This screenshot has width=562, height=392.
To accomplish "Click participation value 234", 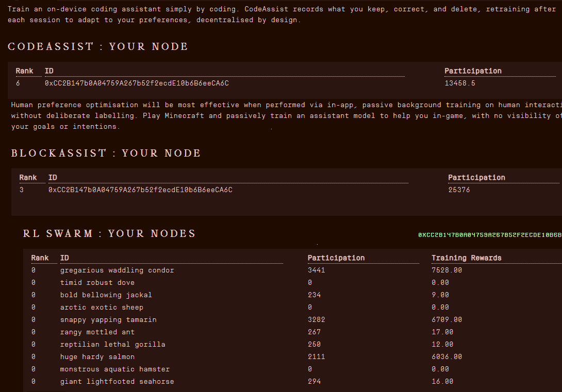I will click(314, 295).
